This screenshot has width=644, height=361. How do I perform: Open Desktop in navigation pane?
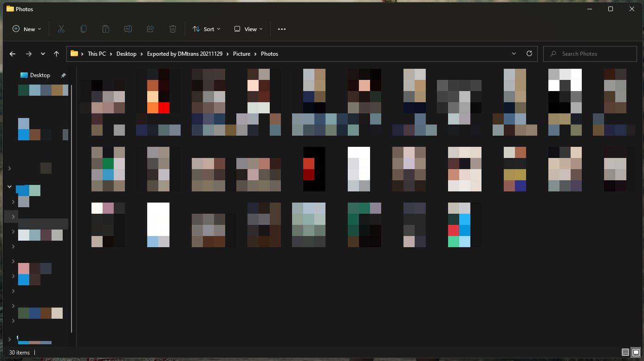40,75
